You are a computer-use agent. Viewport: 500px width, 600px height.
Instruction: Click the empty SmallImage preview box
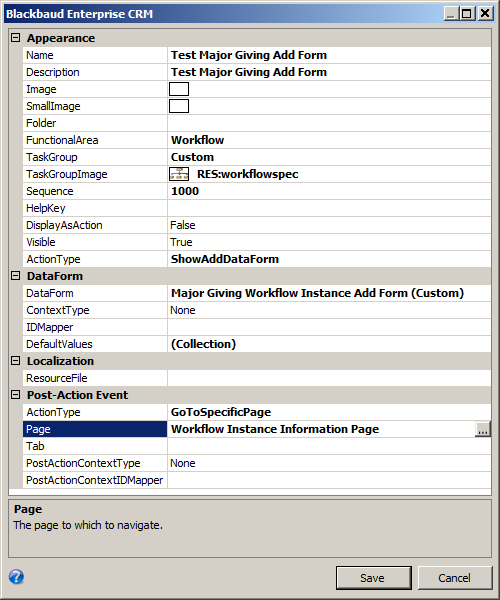(x=179, y=106)
